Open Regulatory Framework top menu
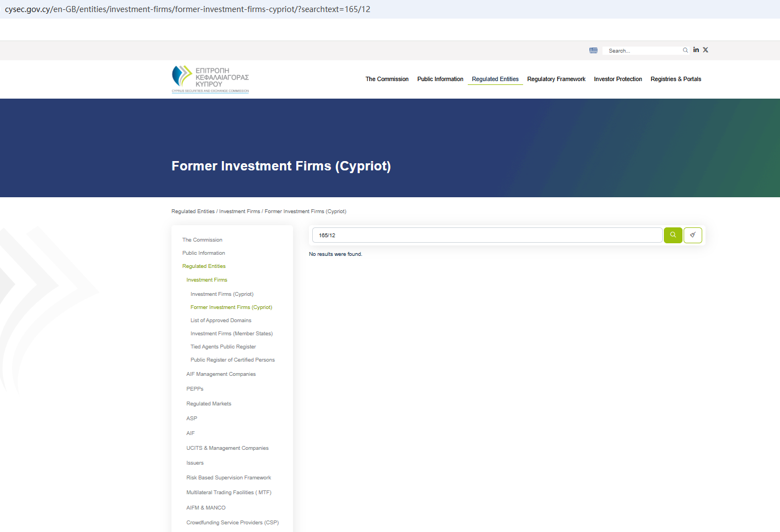Viewport: 780px width, 532px height. click(x=557, y=79)
